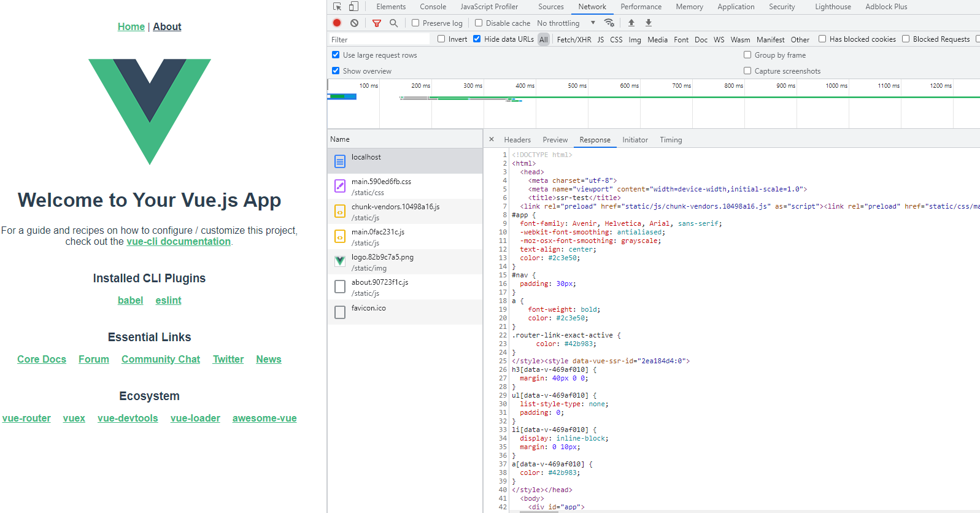Select main.590ed6fb.css stylesheet request

click(x=405, y=186)
